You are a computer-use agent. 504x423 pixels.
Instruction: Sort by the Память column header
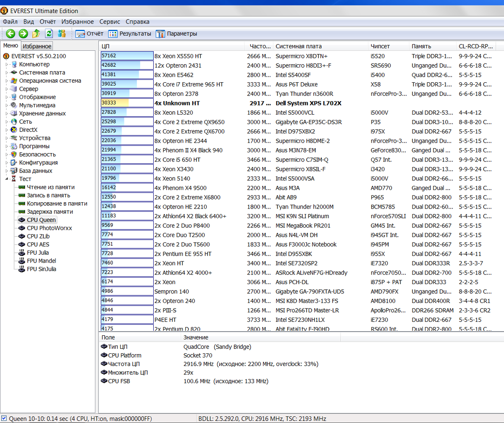tap(433, 46)
